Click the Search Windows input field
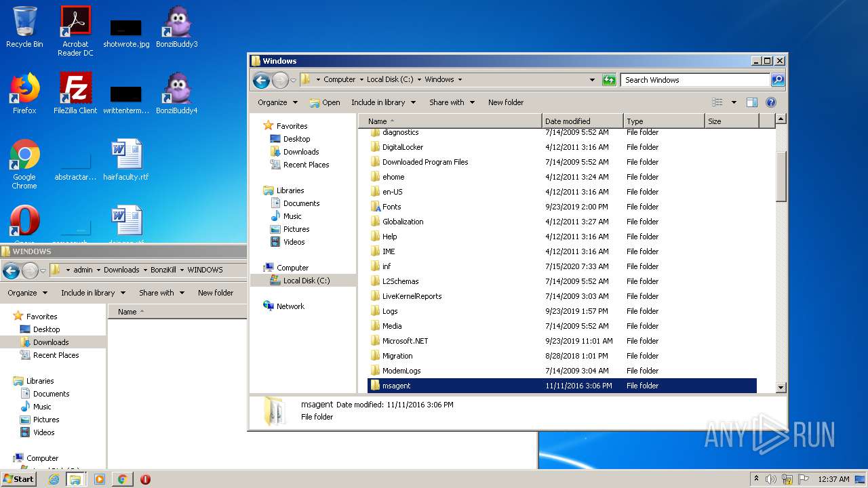Screen dimensions: 868x488 pos(695,80)
